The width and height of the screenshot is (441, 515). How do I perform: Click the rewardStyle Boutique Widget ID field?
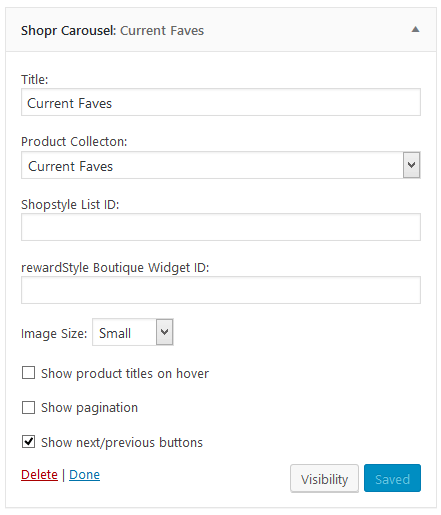pyautogui.click(x=221, y=290)
